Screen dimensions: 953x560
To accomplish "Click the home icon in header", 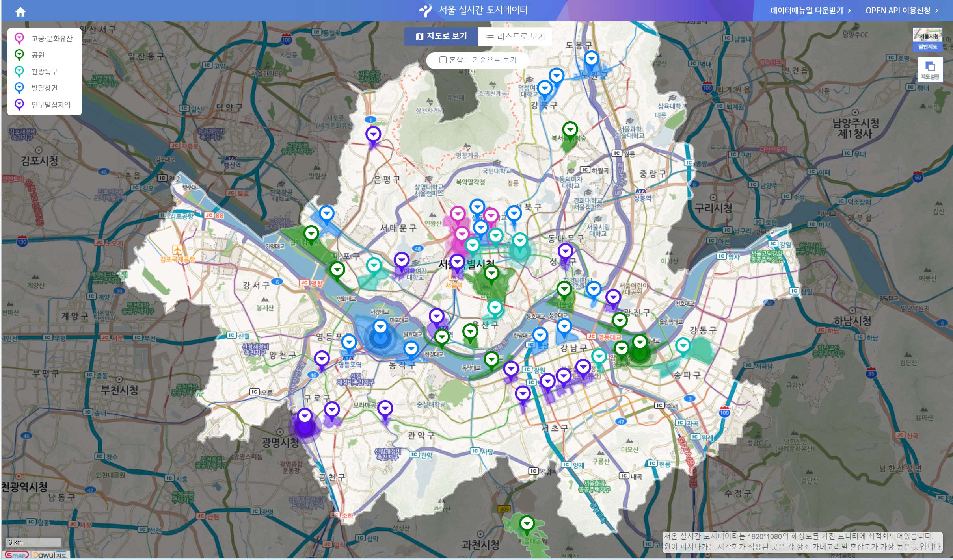I will pyautogui.click(x=20, y=12).
